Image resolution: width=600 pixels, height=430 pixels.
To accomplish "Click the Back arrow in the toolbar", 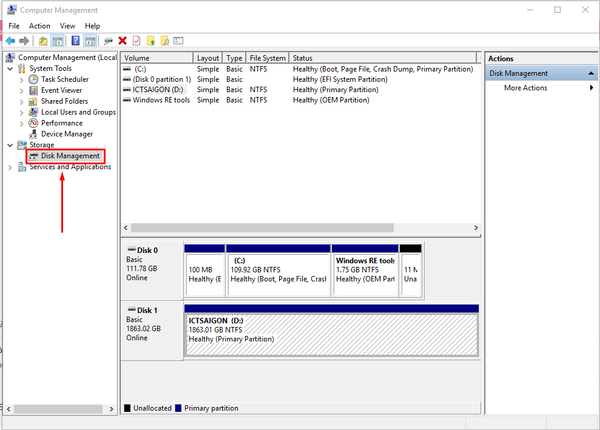I will tap(10, 41).
